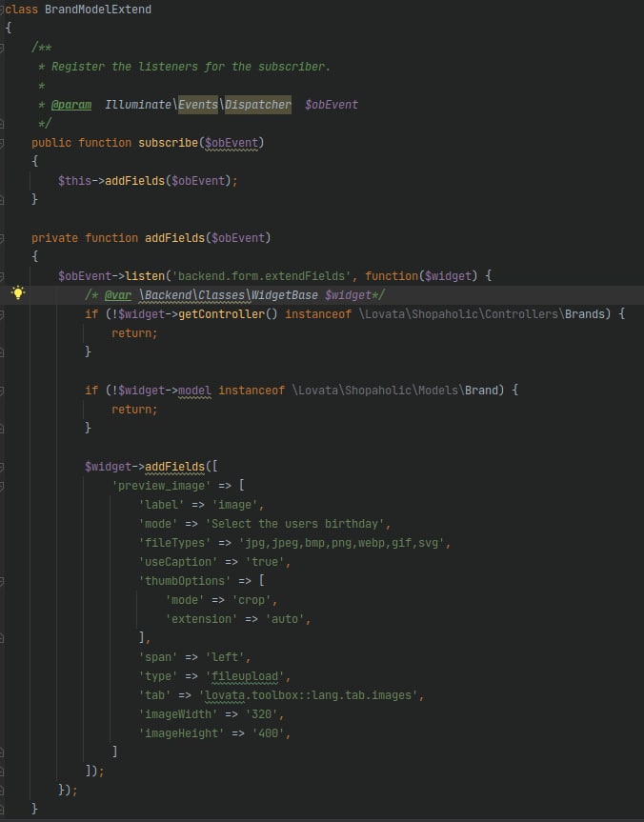Click the 'preview_image' key
This screenshot has height=822, width=644.
[161, 486]
